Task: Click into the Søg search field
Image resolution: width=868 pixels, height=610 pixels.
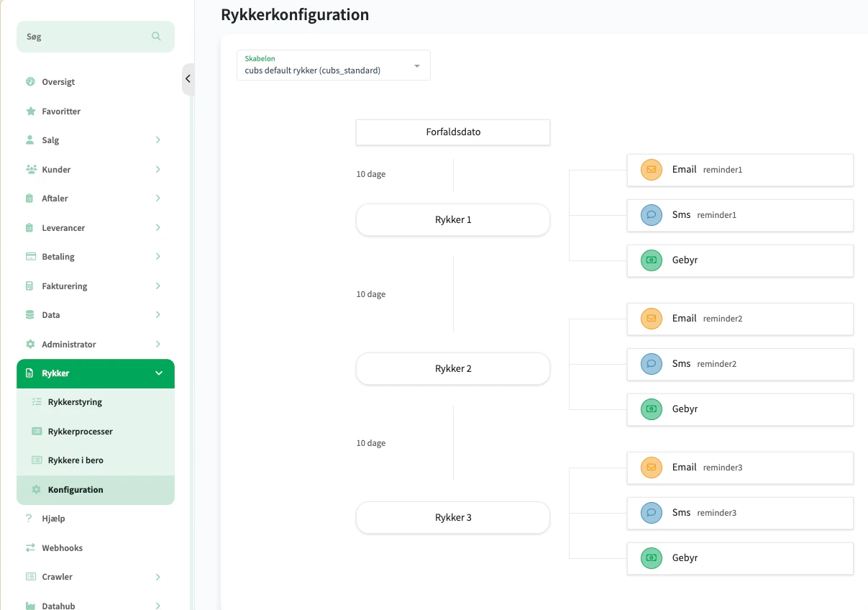Action: pos(86,37)
